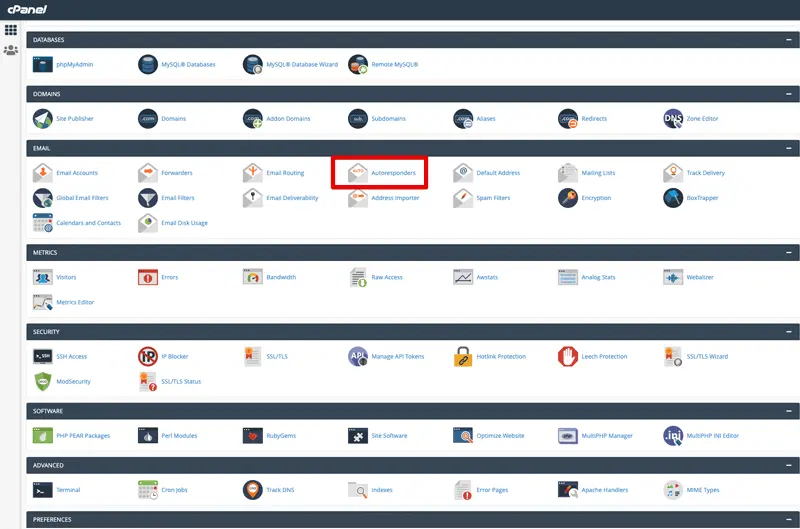Open the Address Importer link
Screen dimensions: 800x529
(x=395, y=198)
